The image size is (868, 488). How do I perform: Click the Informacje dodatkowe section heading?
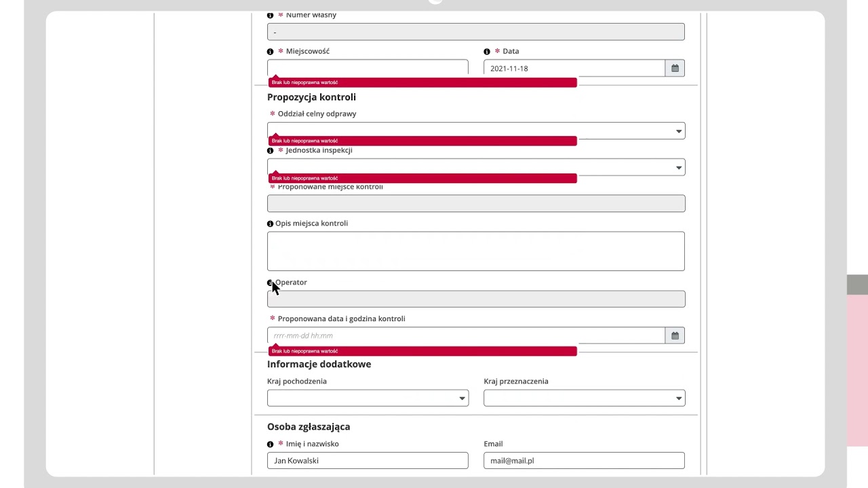coord(319,364)
